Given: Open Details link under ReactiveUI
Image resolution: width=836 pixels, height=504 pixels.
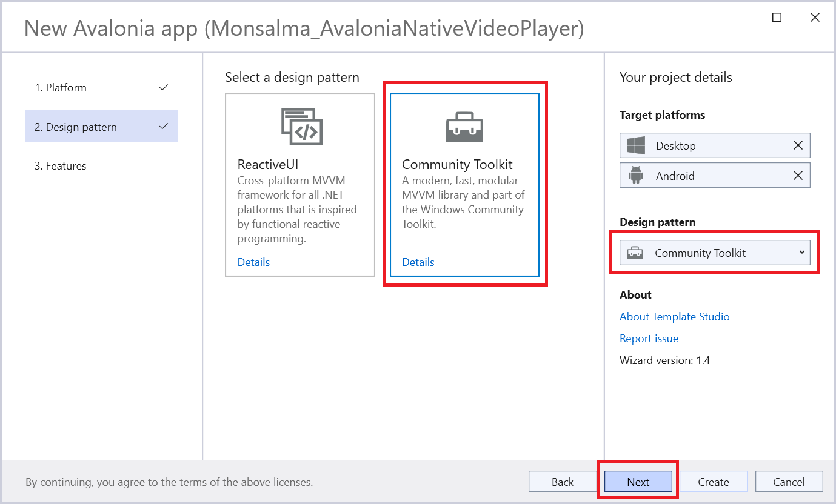Looking at the screenshot, I should pos(253,262).
